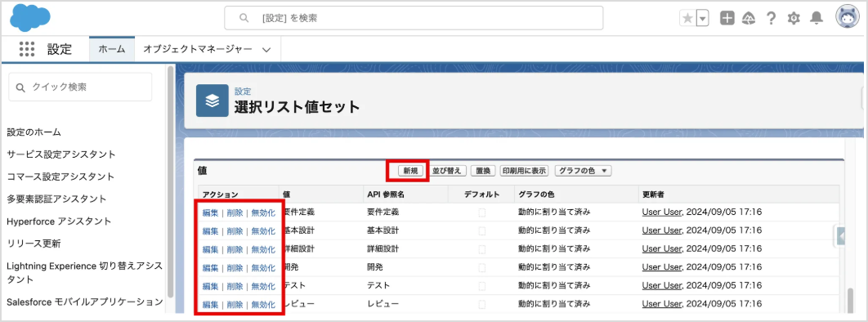Click 無効化 for the 基本設計 row
The height and width of the screenshot is (322, 868).
pos(263,230)
